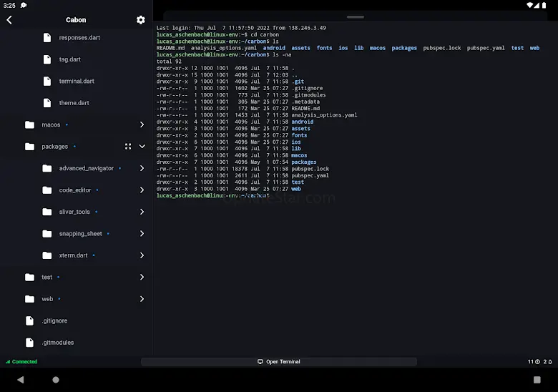The width and height of the screenshot is (558, 392).
Task: Click 'analysis_options.yaml' in ls -na listing
Action: [x=324, y=115]
